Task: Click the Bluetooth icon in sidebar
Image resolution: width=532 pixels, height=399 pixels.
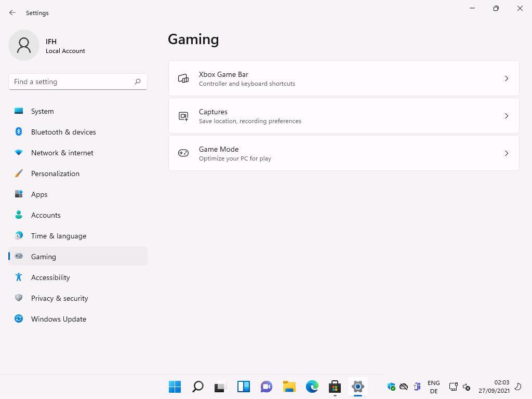Action: coord(19,131)
